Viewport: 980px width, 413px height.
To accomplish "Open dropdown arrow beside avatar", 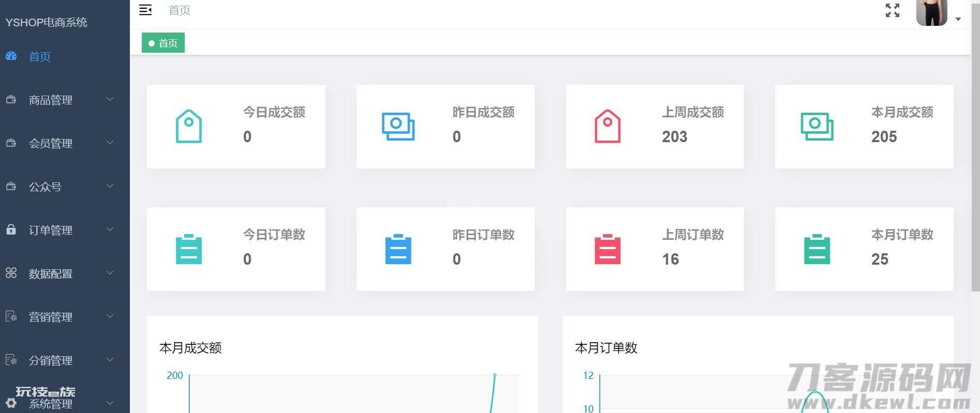I will coord(958,19).
